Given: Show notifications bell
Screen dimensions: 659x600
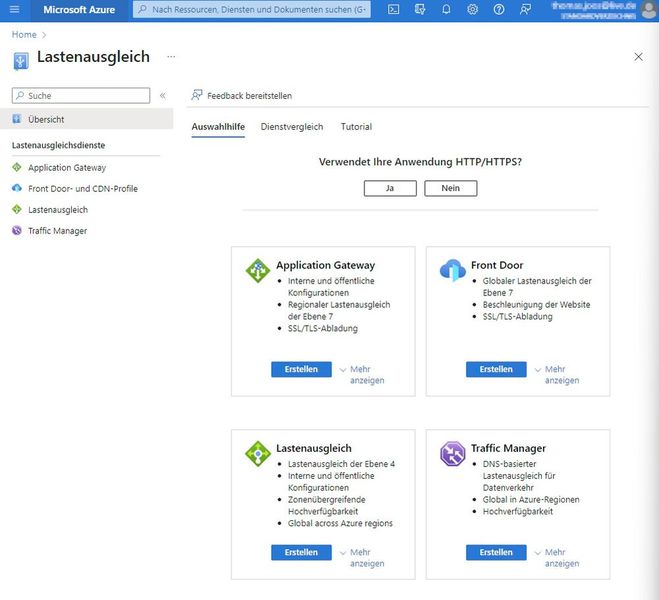Looking at the screenshot, I should click(x=446, y=9).
